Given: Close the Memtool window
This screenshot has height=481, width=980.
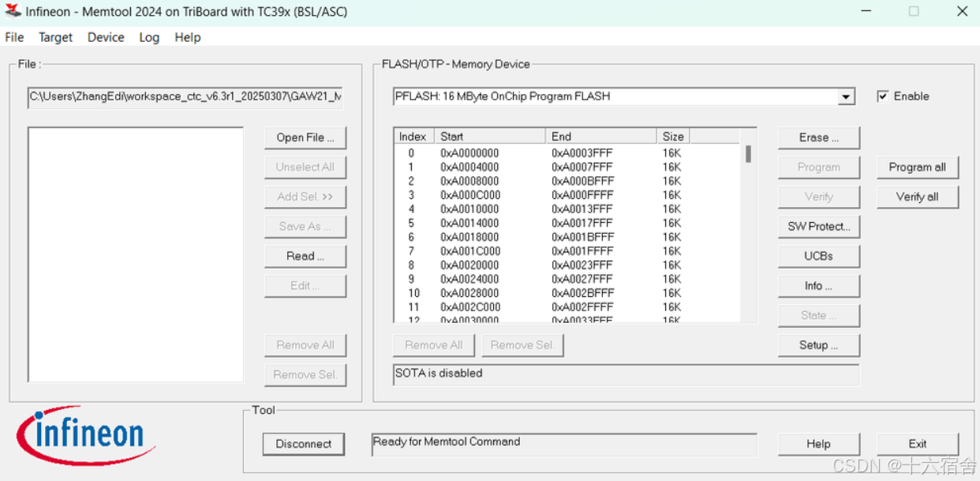Looking at the screenshot, I should click(x=962, y=11).
